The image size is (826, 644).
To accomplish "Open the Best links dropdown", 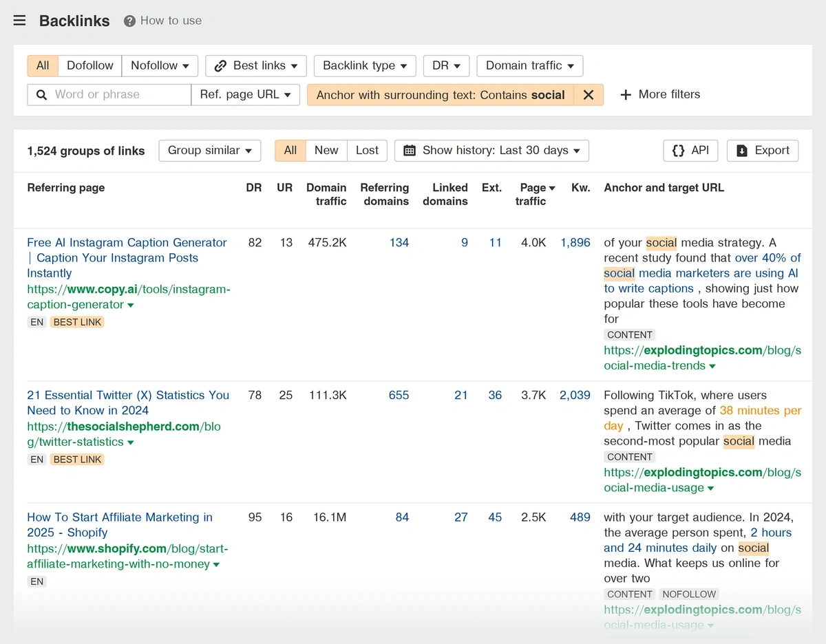I will (x=256, y=66).
